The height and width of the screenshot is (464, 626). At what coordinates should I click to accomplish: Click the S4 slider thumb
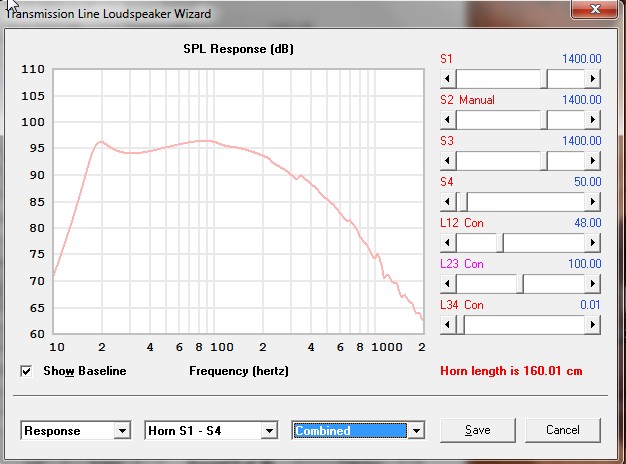click(464, 202)
